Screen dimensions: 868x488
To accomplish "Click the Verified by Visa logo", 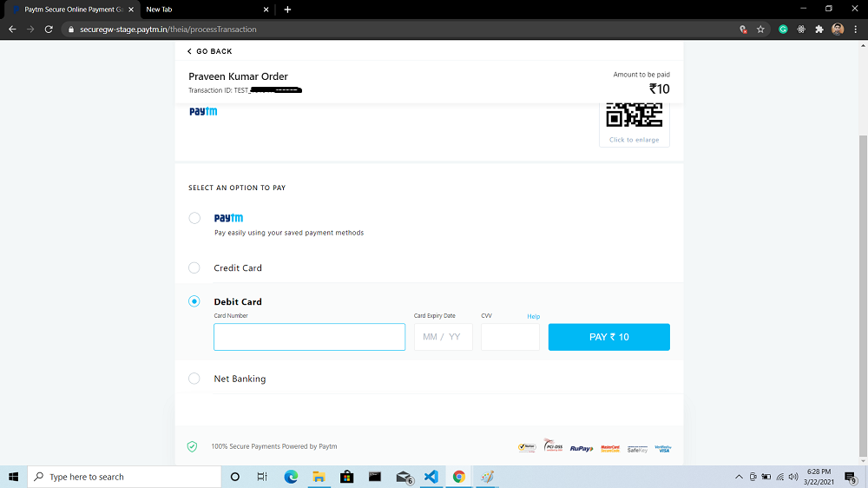I will pyautogui.click(x=662, y=449).
